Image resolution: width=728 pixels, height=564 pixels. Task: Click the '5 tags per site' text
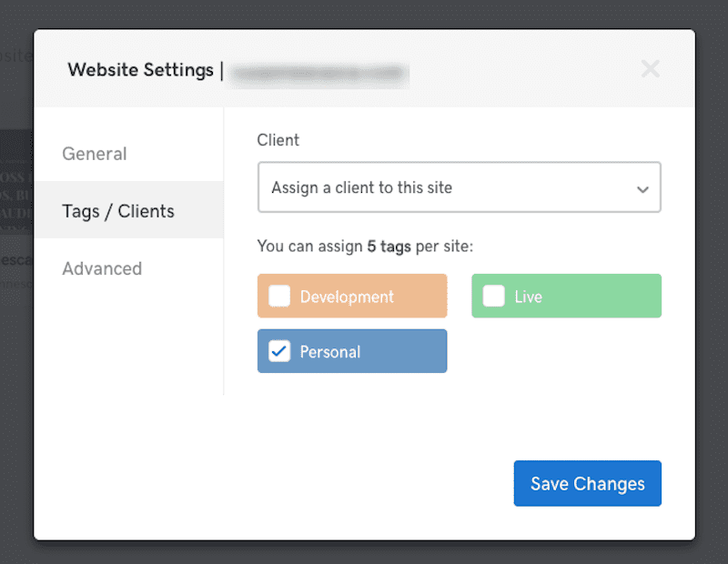(x=420, y=246)
